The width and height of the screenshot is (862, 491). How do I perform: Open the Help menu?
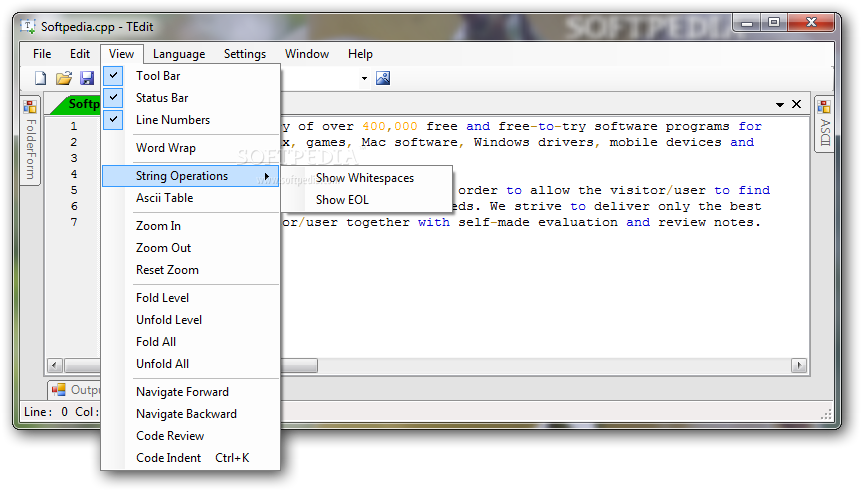(360, 54)
